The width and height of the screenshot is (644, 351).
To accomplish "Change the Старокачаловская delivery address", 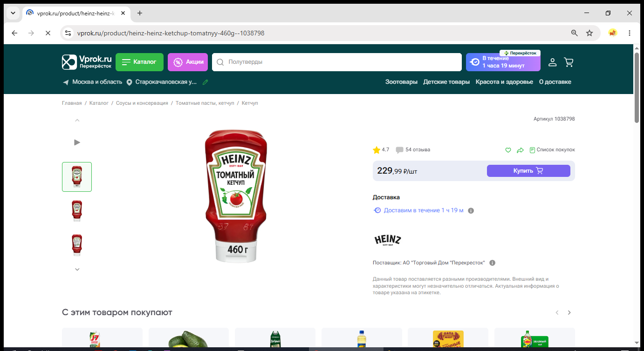I will click(162, 82).
